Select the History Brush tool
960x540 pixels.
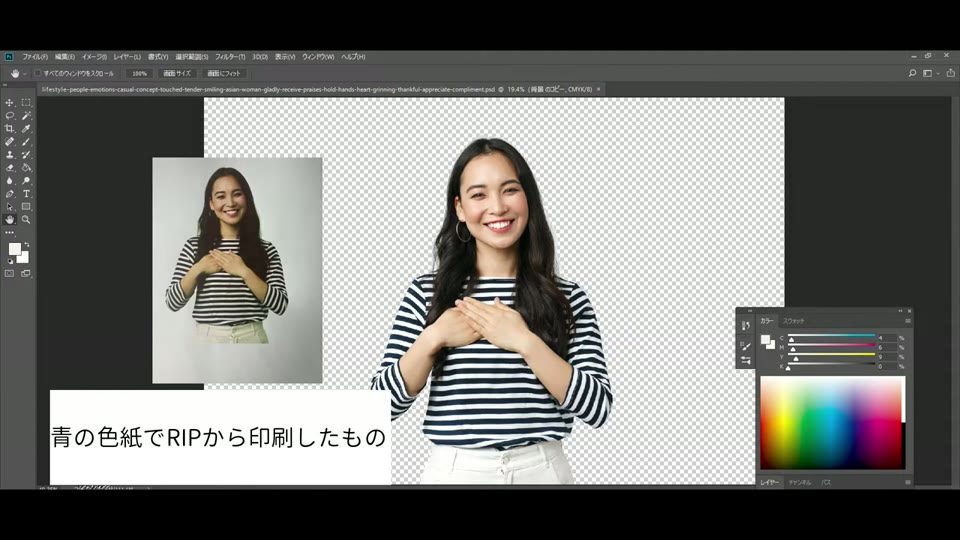[26, 155]
